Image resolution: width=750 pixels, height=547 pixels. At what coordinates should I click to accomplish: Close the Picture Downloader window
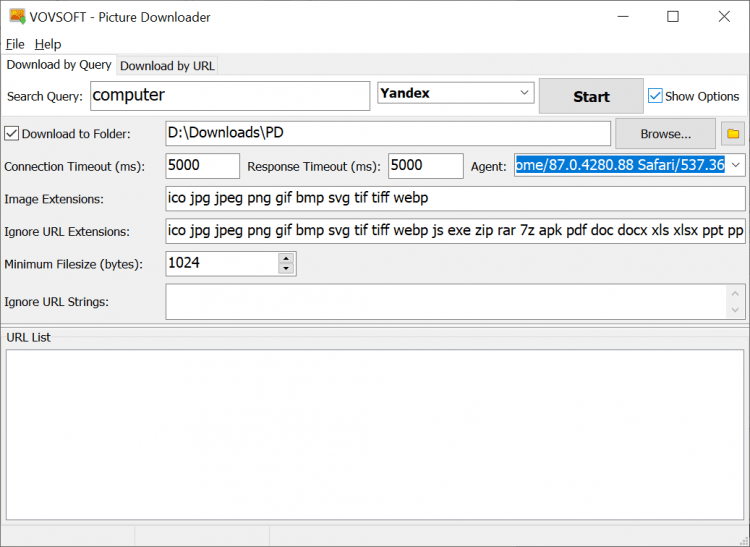[724, 17]
